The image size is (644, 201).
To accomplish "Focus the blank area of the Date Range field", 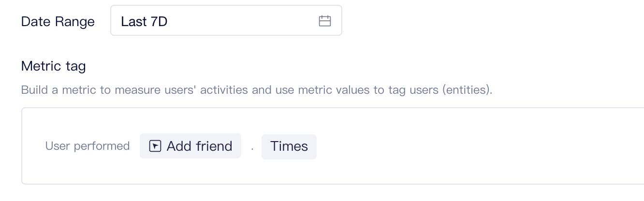I will 242,21.
